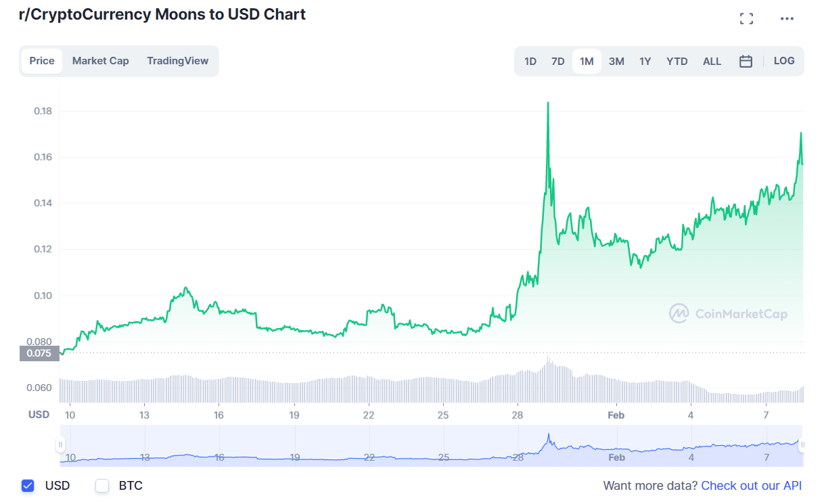Image resolution: width=824 pixels, height=504 pixels.
Task: Enable the BTC checkbox
Action: coord(102,486)
